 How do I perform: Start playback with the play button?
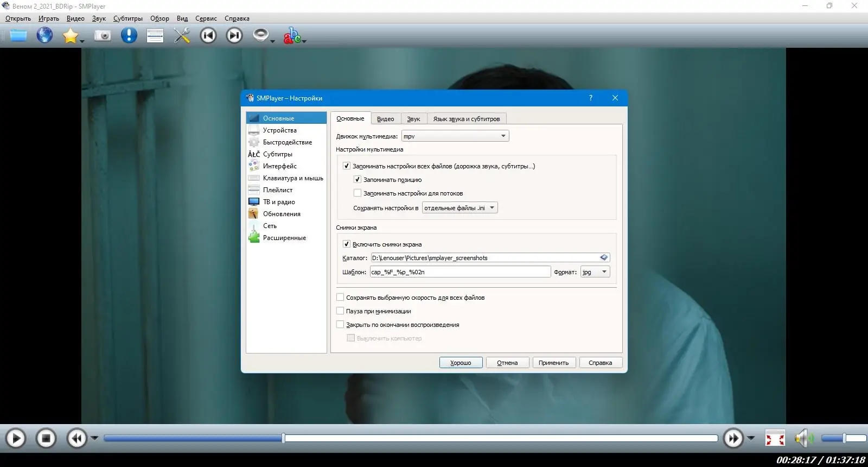pyautogui.click(x=16, y=438)
